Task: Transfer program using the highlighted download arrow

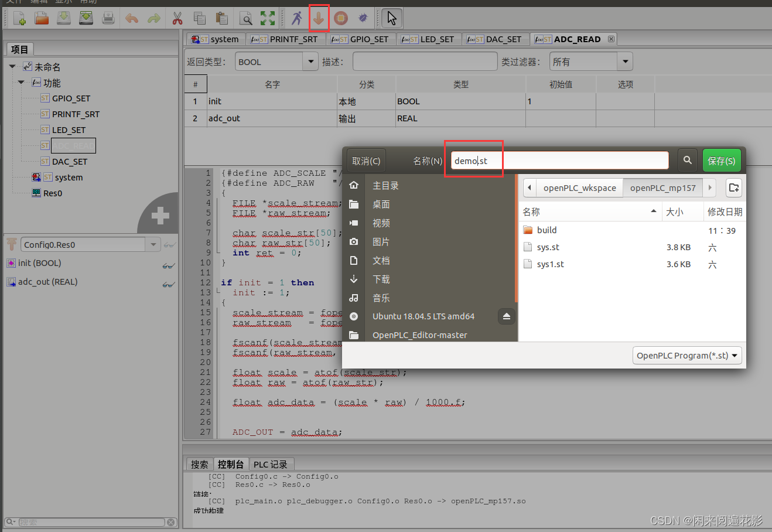Action: click(319, 18)
